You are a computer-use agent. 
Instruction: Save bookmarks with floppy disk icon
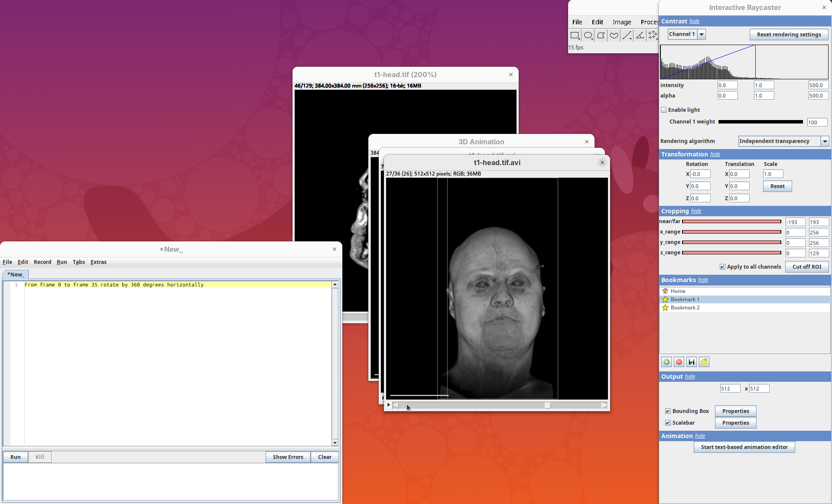click(692, 362)
